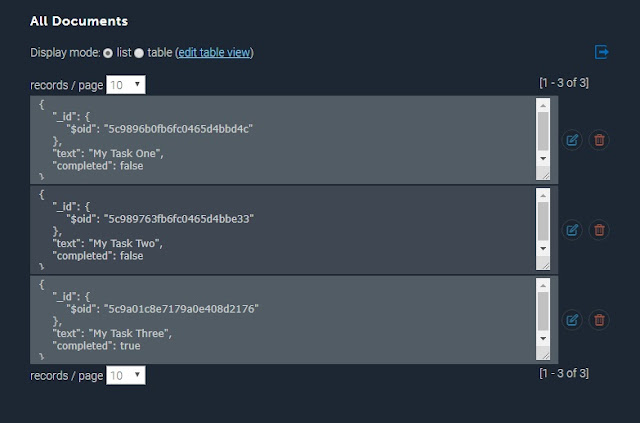The width and height of the screenshot is (640, 423).
Task: Click the third document's resize handle
Action: click(x=543, y=355)
